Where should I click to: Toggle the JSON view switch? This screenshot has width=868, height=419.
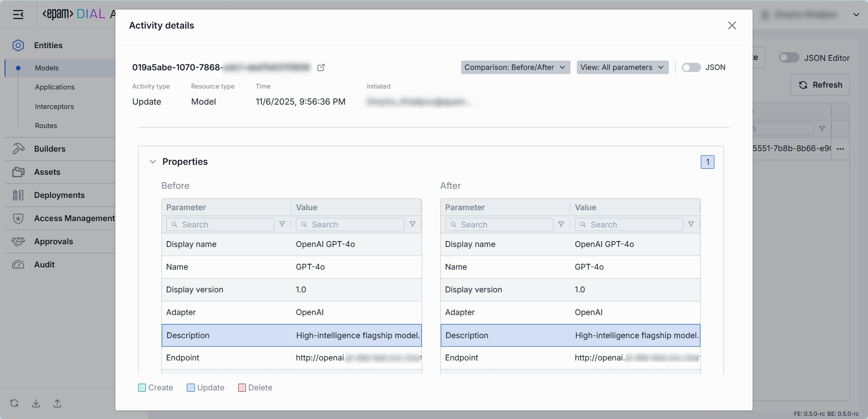(691, 68)
